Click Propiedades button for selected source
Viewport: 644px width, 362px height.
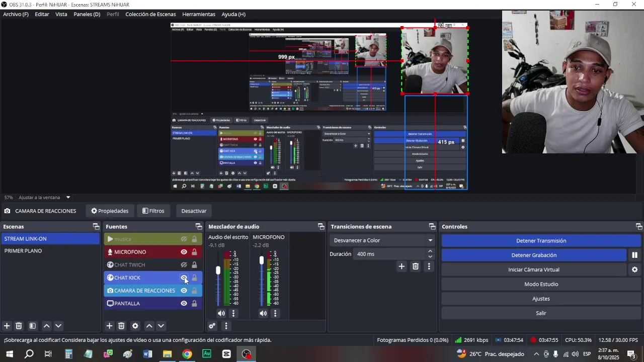click(x=110, y=211)
